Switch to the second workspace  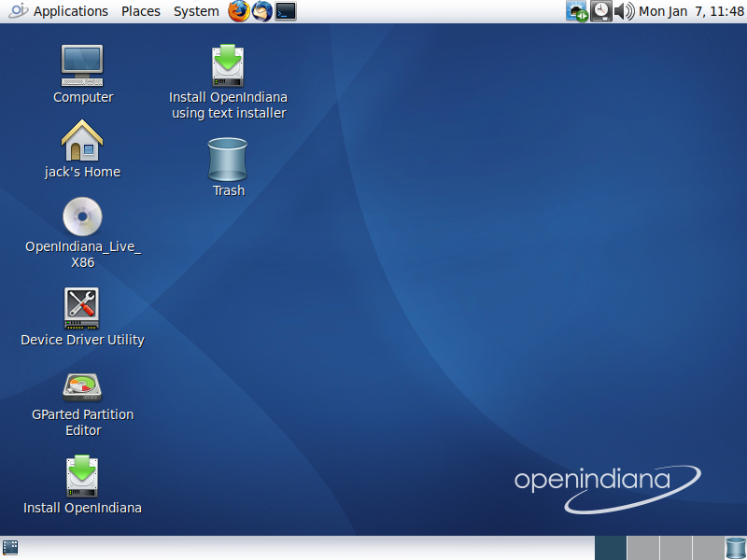[x=642, y=548]
